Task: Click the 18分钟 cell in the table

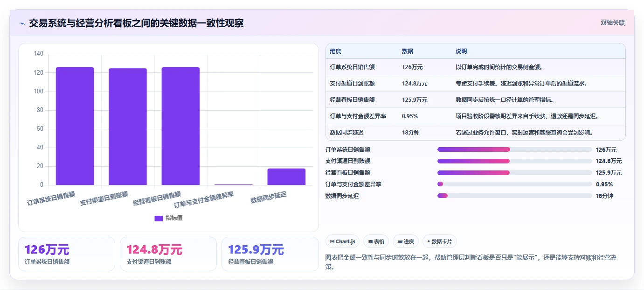Action: [410, 133]
